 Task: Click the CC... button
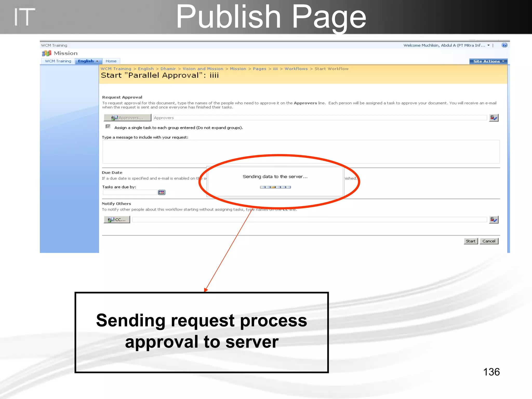(x=117, y=220)
